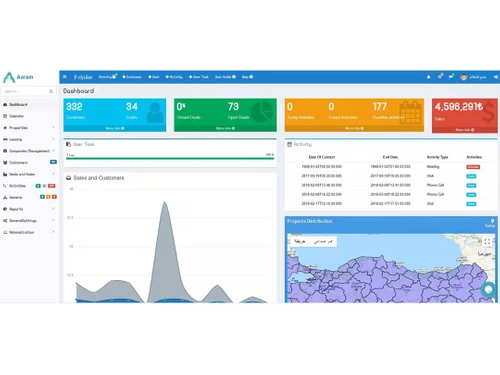
Task: Click the User Task green progress bar
Action: point(170,158)
